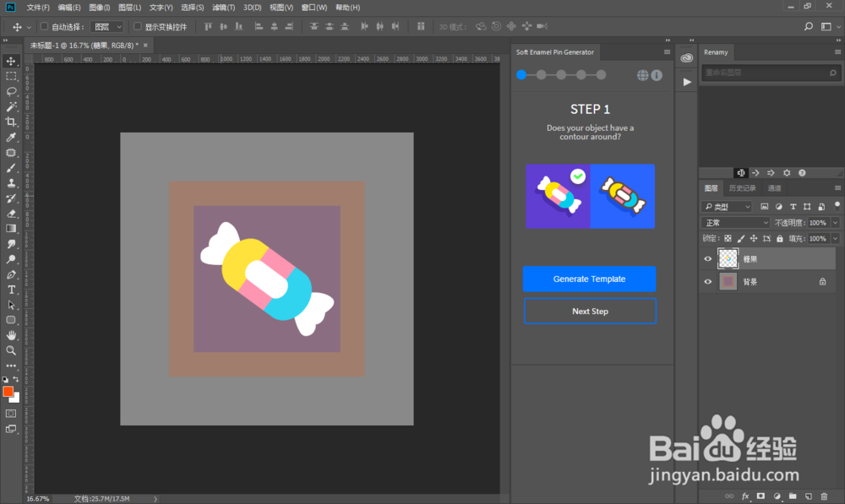This screenshot has width=845, height=504.
Task: Click the foreground orange color swatch
Action: pyautogui.click(x=8, y=392)
